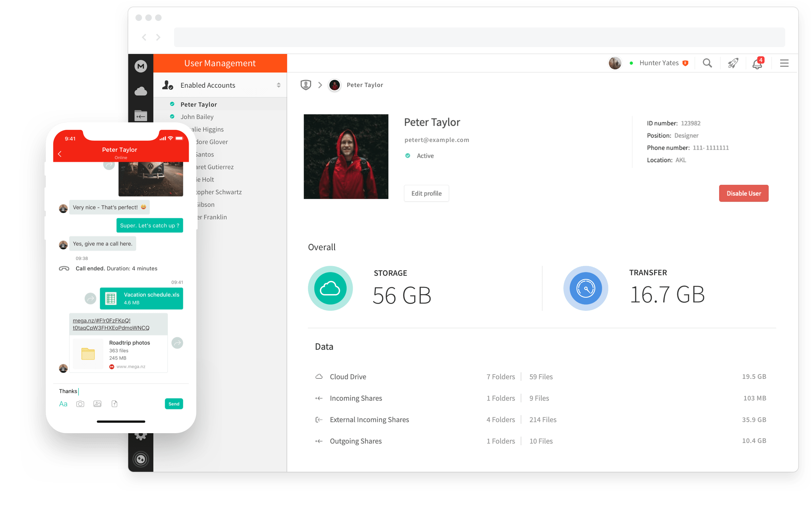Select Peter Taylor from accounts list
Viewport: 812px width, 513px height.
click(200, 104)
